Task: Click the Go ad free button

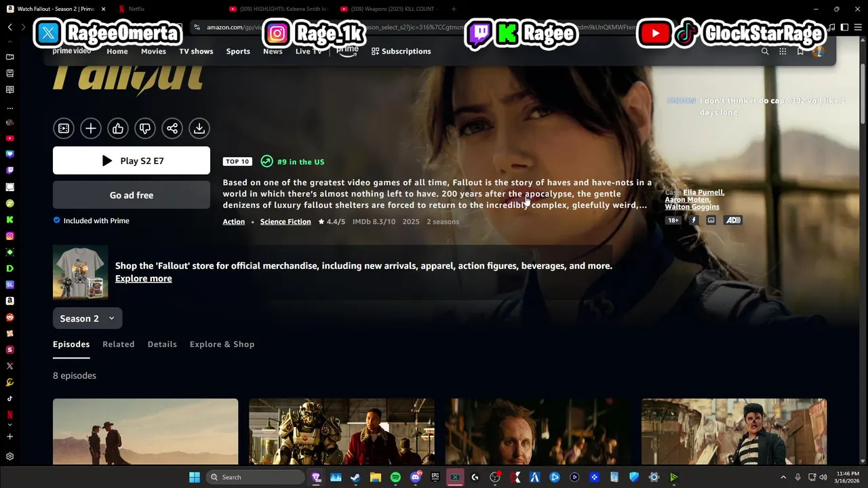Action: click(x=132, y=195)
